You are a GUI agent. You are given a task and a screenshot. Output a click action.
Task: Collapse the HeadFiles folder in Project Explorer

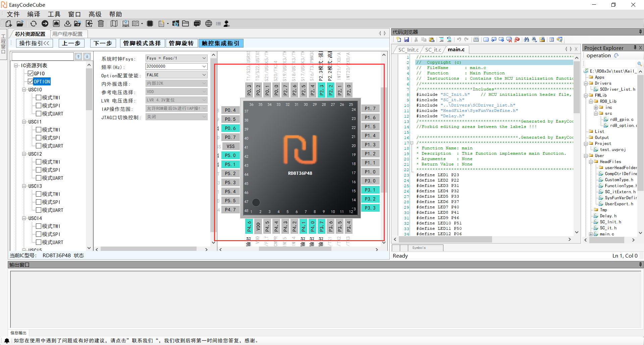pos(591,161)
